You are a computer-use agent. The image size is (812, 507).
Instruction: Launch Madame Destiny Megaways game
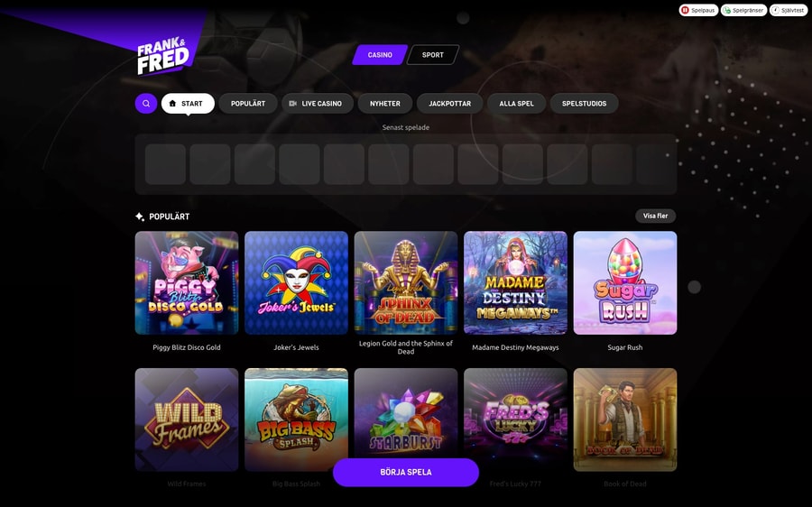515,282
